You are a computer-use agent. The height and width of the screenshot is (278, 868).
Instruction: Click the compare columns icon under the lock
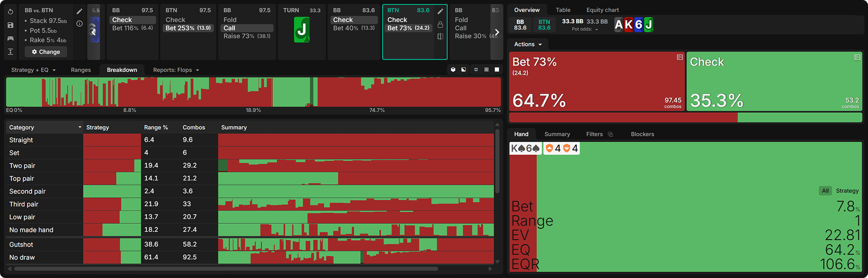pyautogui.click(x=440, y=36)
